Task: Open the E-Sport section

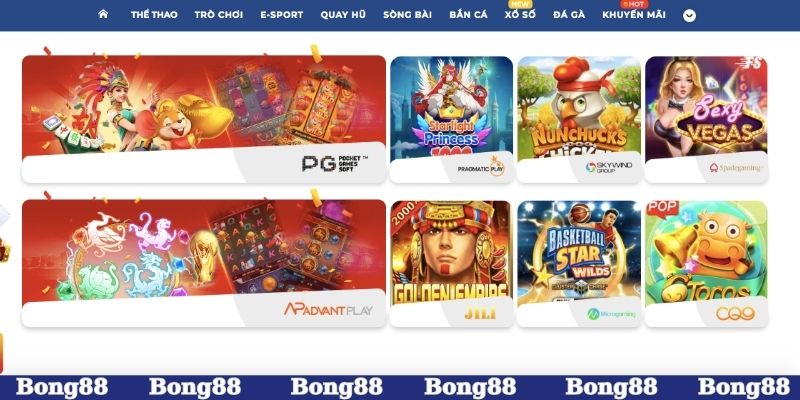Action: click(x=282, y=15)
